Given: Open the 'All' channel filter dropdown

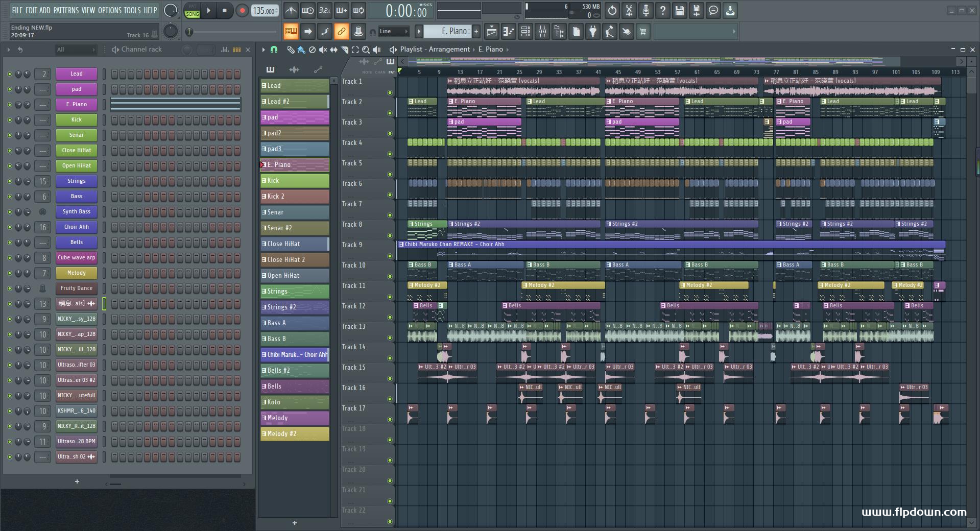Looking at the screenshot, I should [x=76, y=50].
